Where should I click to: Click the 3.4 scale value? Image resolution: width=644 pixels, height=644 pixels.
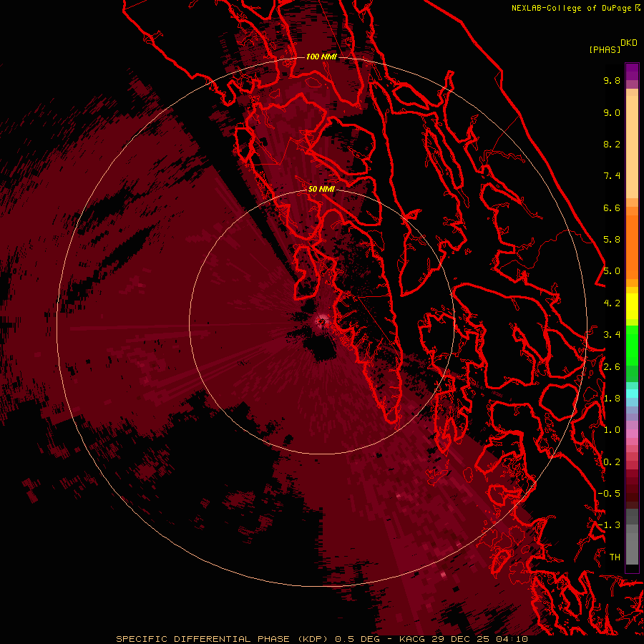[612, 335]
